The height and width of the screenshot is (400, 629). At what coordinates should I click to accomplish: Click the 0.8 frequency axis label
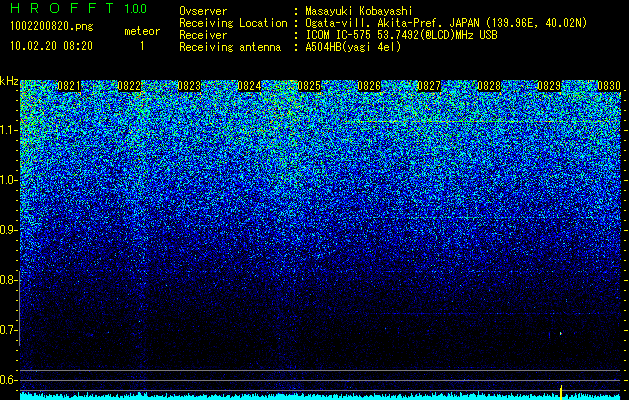[8, 280]
